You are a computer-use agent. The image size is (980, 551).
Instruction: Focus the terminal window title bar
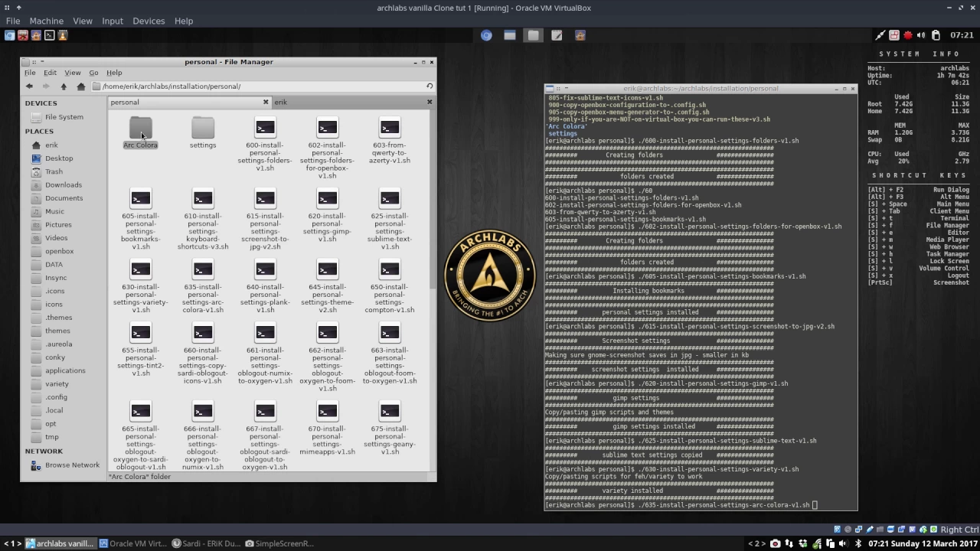pyautogui.click(x=701, y=89)
